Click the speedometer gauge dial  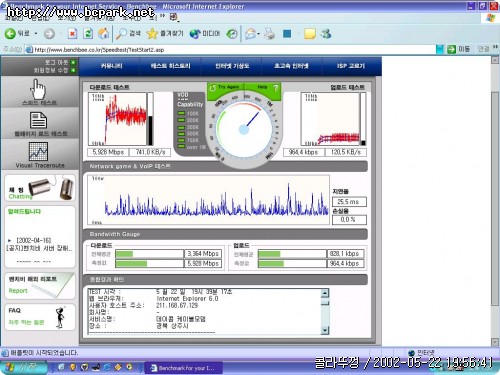pos(244,129)
